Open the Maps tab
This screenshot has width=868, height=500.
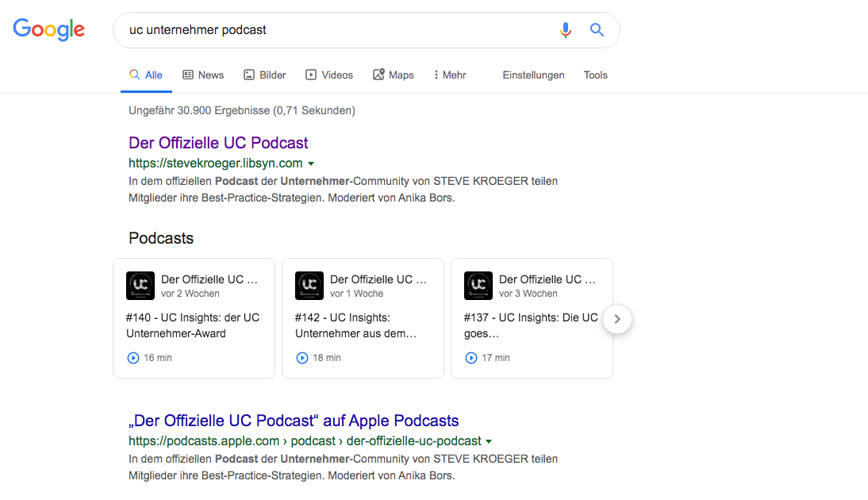[394, 75]
